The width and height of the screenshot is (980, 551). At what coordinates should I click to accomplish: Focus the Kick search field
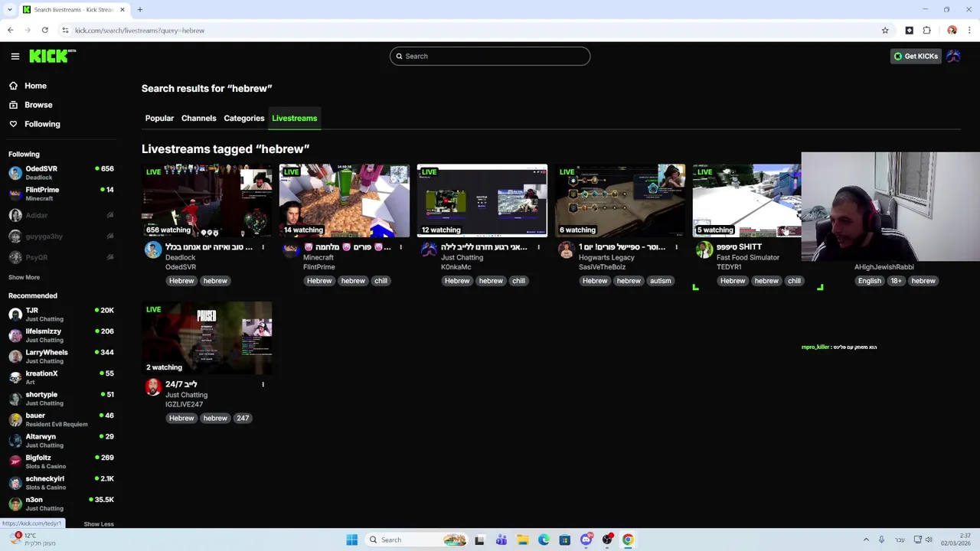pyautogui.click(x=490, y=56)
